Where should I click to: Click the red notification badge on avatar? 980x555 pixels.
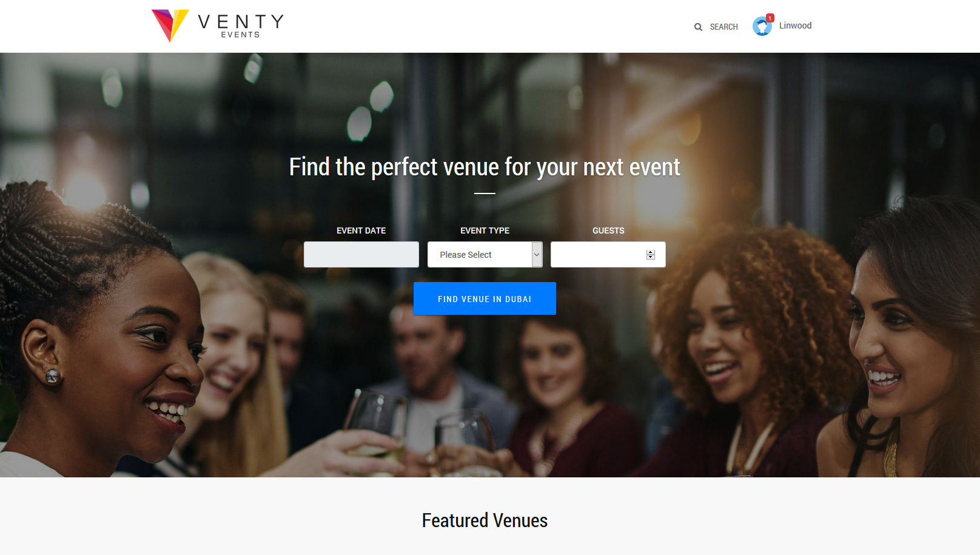(x=770, y=18)
